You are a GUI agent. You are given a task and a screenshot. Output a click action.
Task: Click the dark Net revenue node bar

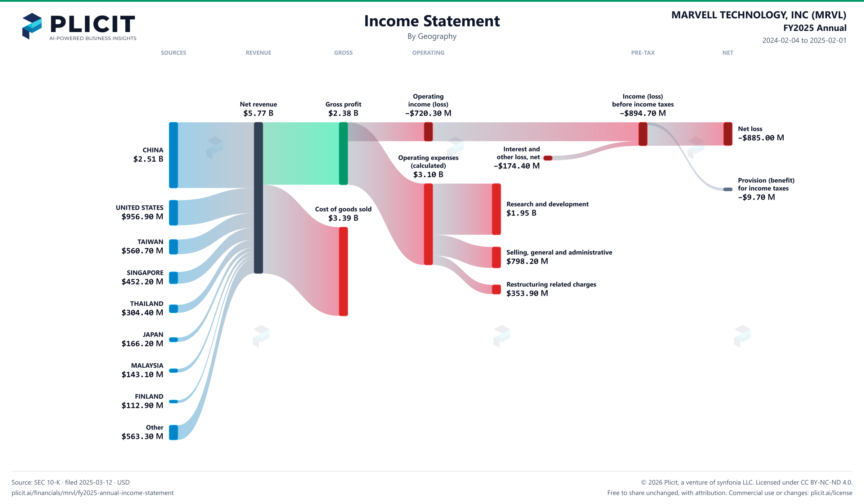tap(258, 198)
